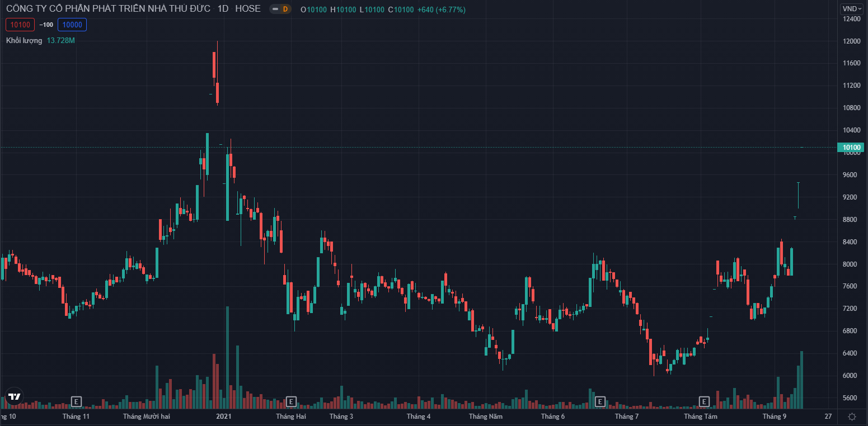Viewport: 868px width, 426px height.
Task: Click the Tháng 6 time axis label
Action: [x=553, y=416]
